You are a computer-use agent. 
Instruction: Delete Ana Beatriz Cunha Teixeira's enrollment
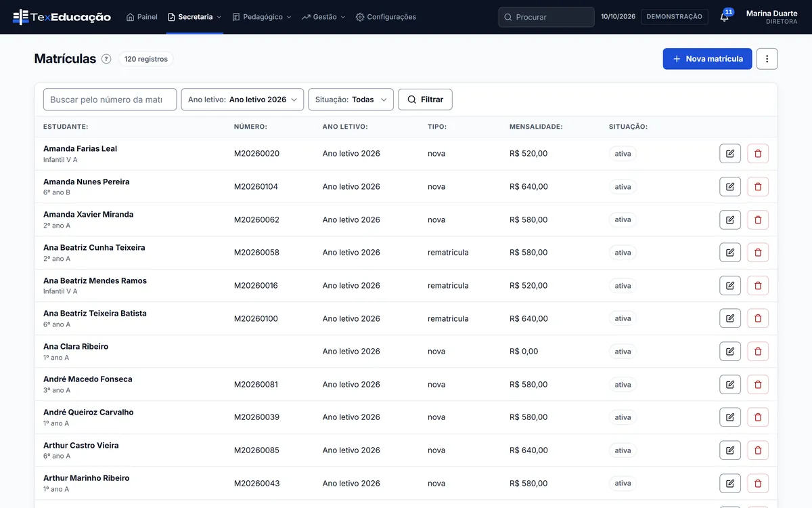(758, 253)
